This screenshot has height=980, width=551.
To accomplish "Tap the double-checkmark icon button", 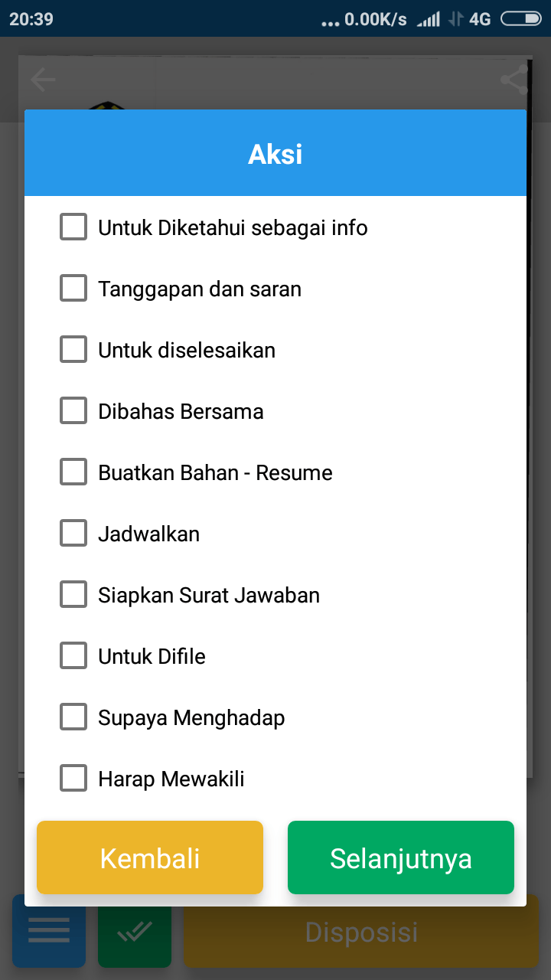I will click(x=135, y=931).
